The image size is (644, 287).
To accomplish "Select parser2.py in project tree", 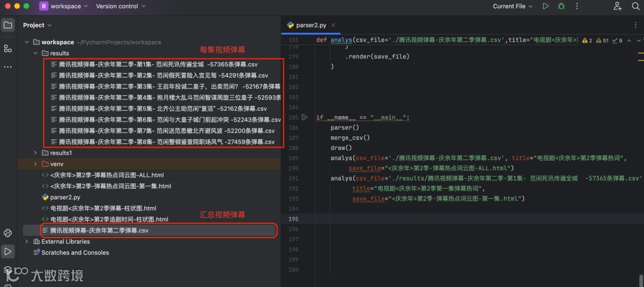I will [61, 197].
